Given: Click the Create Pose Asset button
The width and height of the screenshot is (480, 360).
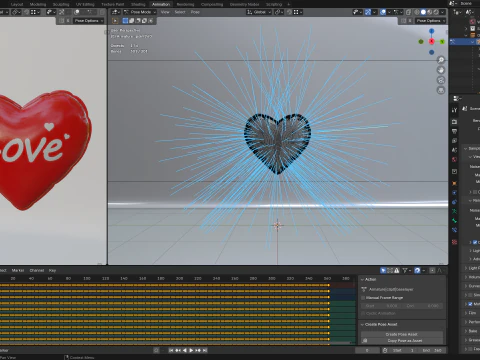Looking at the screenshot, I should [x=402, y=334].
